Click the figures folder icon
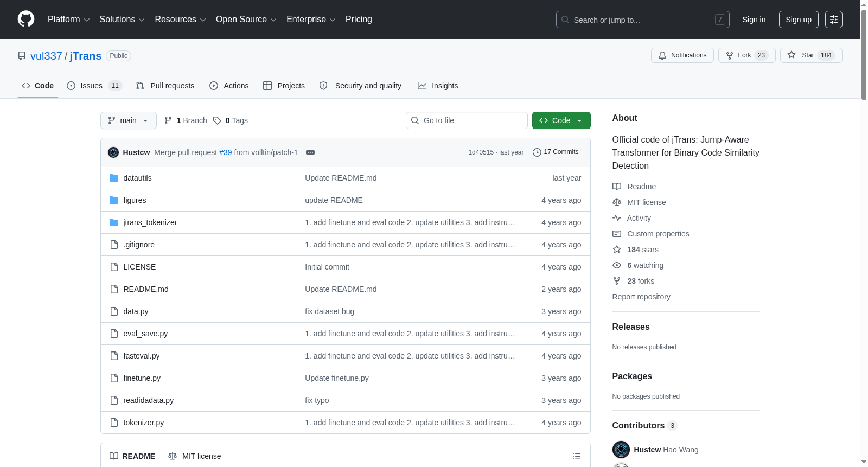This screenshot has width=868, height=467. tap(114, 200)
